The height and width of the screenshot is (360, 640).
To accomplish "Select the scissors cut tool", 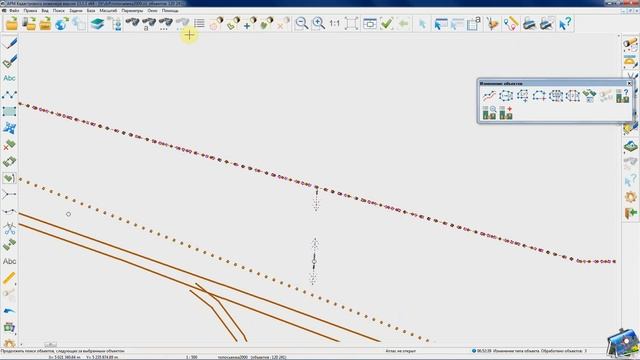I will (9, 228).
